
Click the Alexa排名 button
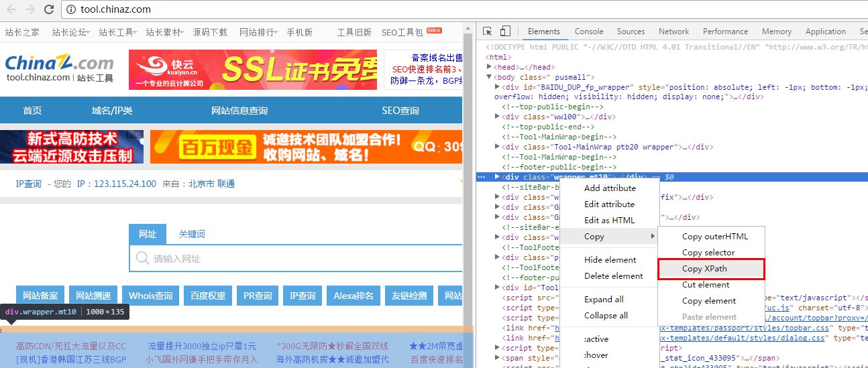[355, 296]
